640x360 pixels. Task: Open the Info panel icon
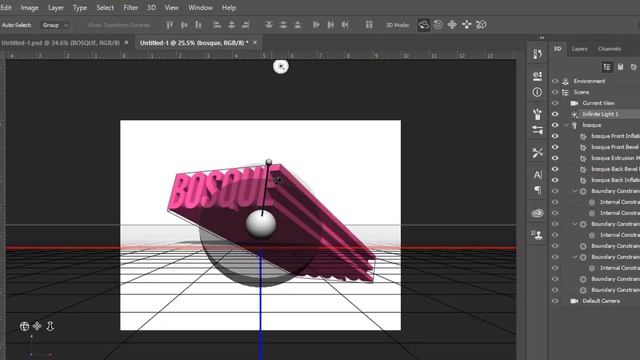[537, 92]
